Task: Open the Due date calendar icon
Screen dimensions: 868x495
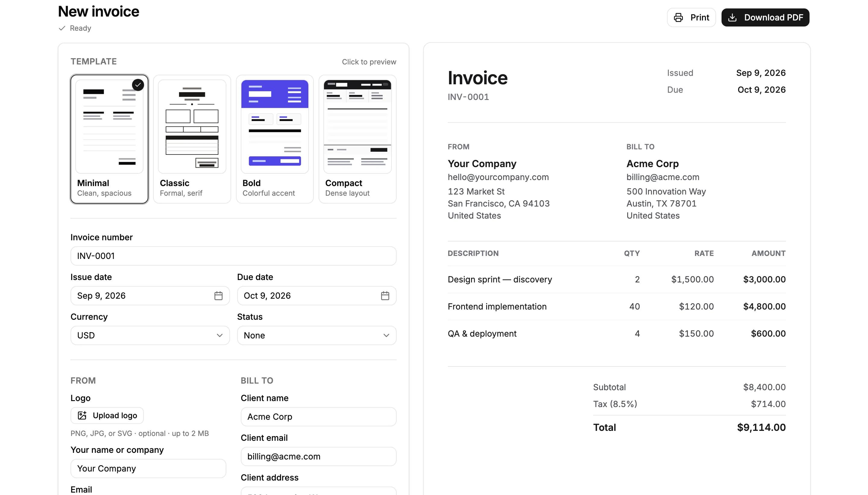Action: [x=385, y=296]
